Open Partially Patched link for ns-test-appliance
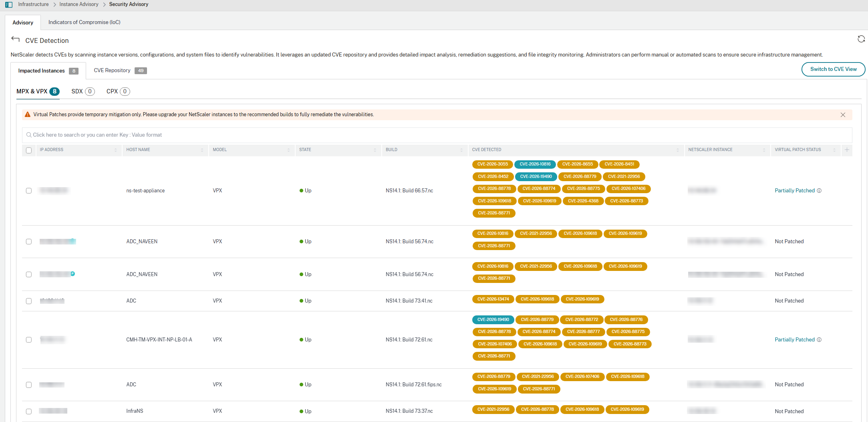 (795, 190)
